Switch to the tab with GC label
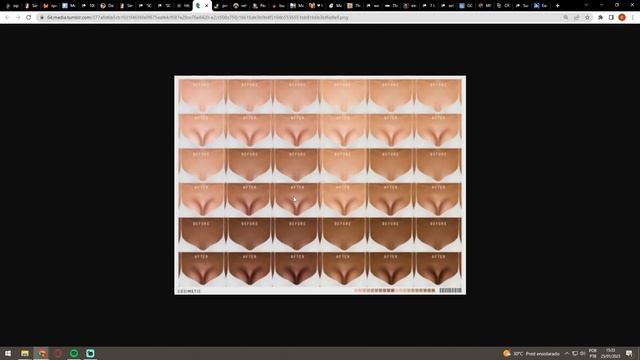Image resolution: width=640 pixels, height=360 pixels. (x=465, y=6)
